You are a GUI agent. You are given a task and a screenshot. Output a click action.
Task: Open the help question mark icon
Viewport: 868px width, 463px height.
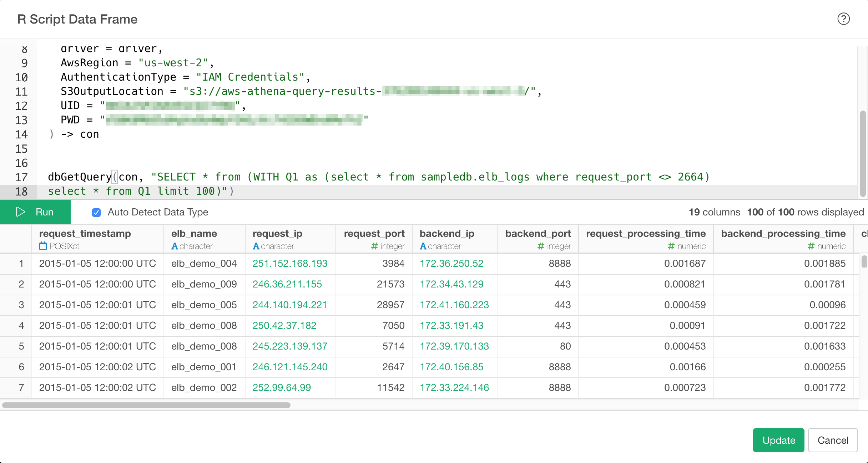click(x=843, y=19)
